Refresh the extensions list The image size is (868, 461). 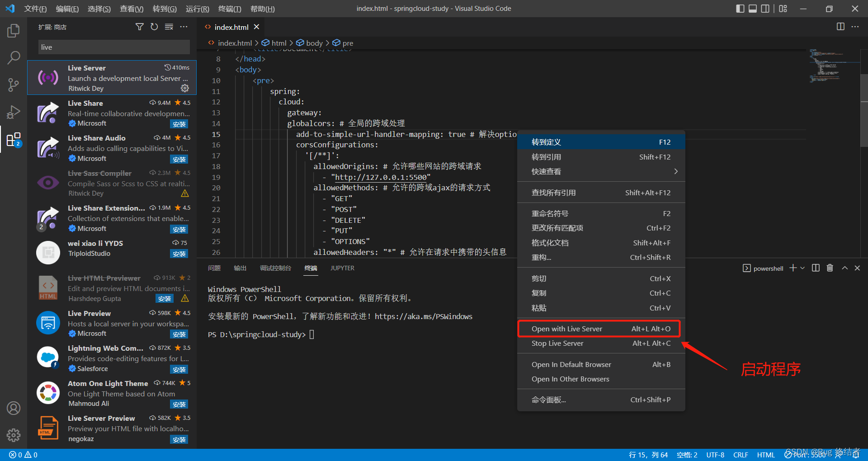pyautogui.click(x=154, y=27)
